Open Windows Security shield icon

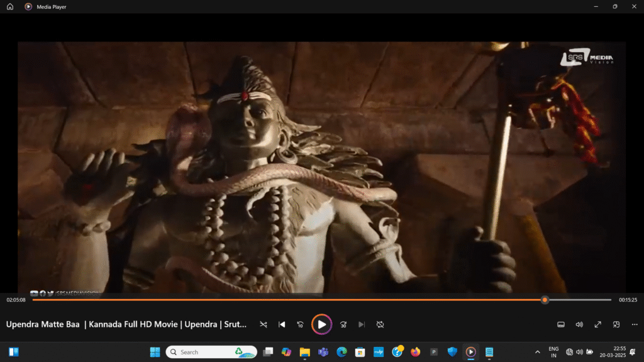[452, 352]
